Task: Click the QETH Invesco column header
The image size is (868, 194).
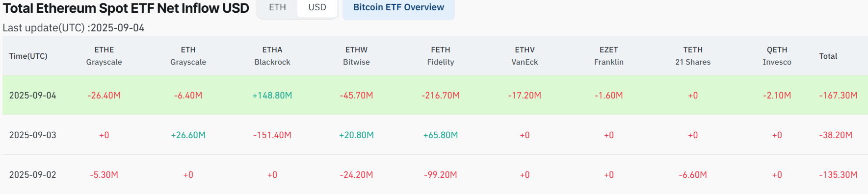Action: pos(777,56)
